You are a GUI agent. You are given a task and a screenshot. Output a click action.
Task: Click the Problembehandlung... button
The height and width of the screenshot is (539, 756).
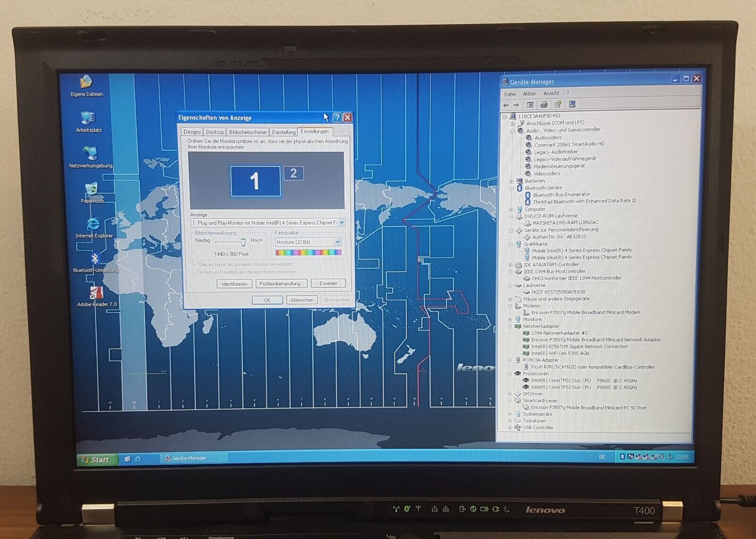coord(282,283)
